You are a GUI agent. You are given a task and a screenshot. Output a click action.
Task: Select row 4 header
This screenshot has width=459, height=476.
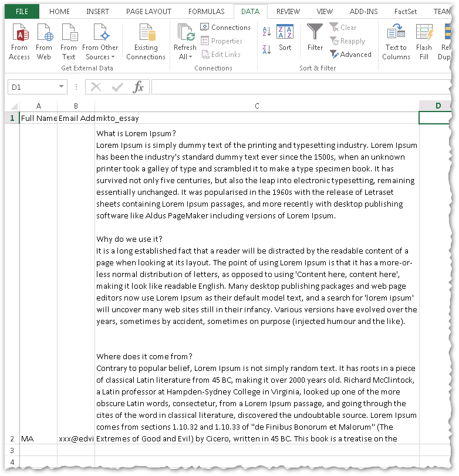click(x=12, y=462)
